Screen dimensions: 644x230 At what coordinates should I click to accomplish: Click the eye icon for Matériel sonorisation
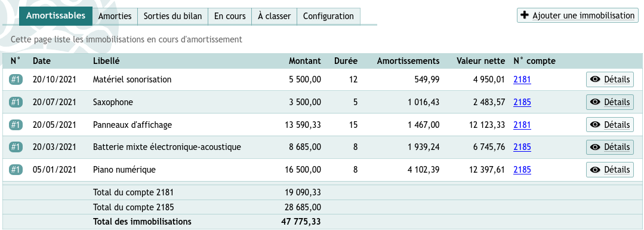[x=595, y=79]
